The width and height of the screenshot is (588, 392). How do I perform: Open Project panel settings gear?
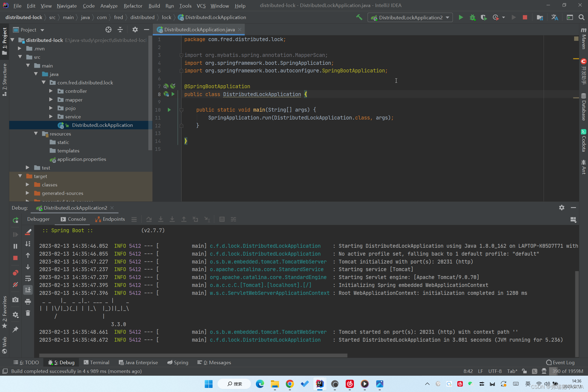point(135,30)
